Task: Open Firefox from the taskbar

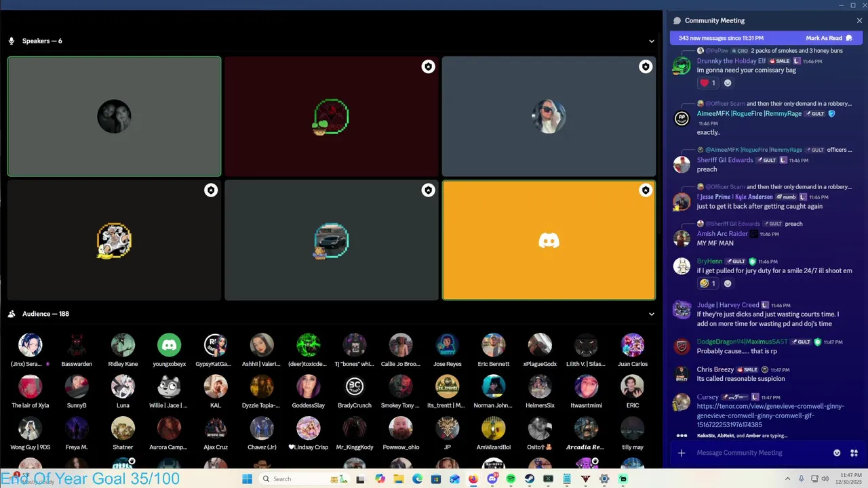Action: pyautogui.click(x=473, y=479)
